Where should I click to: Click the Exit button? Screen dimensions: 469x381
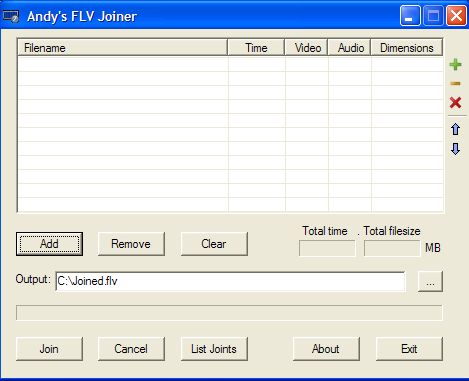click(409, 349)
